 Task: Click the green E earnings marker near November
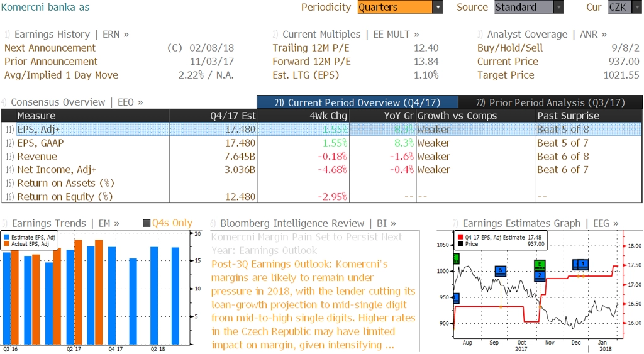pyautogui.click(x=540, y=265)
